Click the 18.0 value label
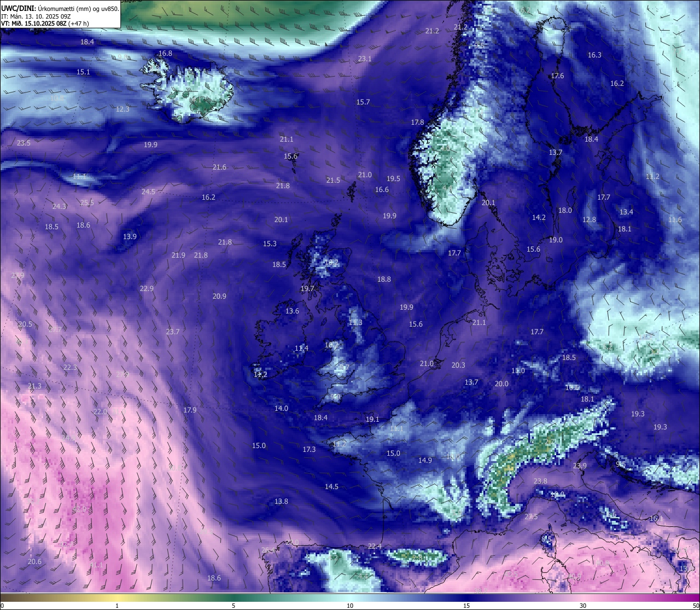The width and height of the screenshot is (700, 610). (565, 211)
